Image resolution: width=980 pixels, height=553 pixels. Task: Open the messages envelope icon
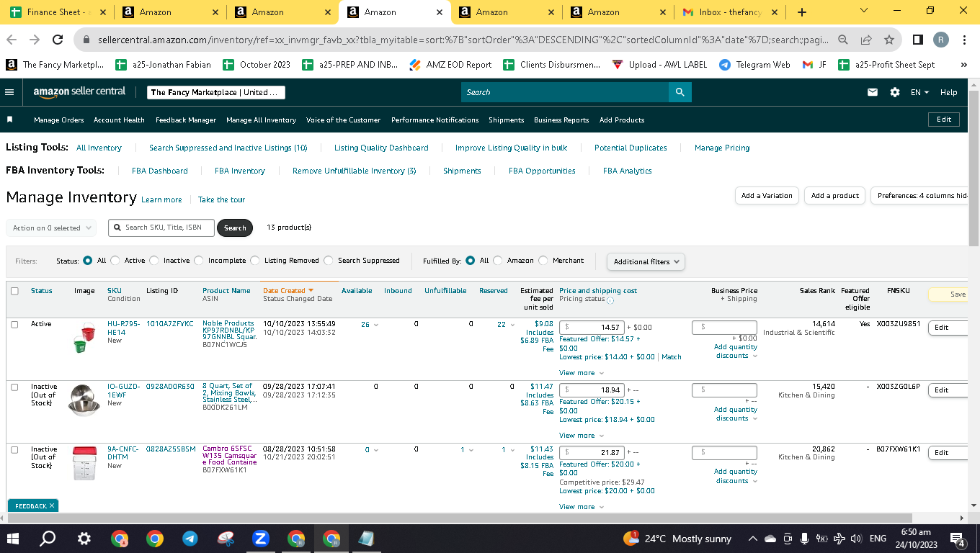[x=873, y=92]
